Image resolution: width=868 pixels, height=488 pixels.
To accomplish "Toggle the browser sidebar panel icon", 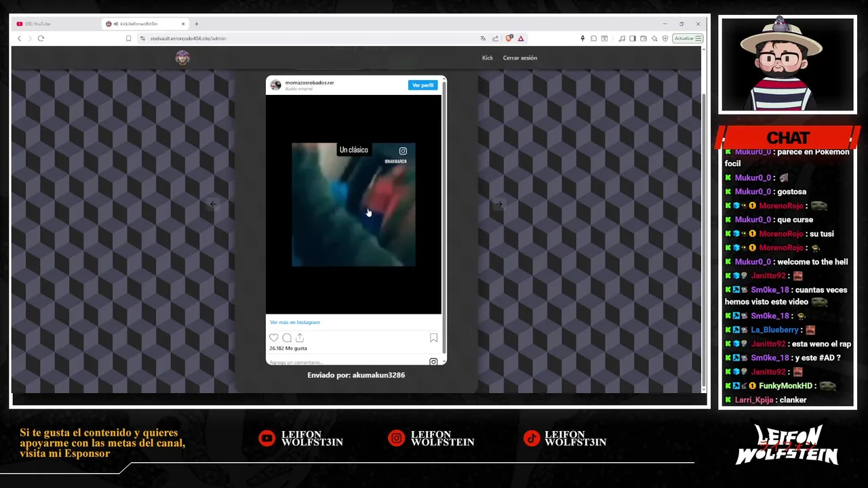I will [x=633, y=39].
